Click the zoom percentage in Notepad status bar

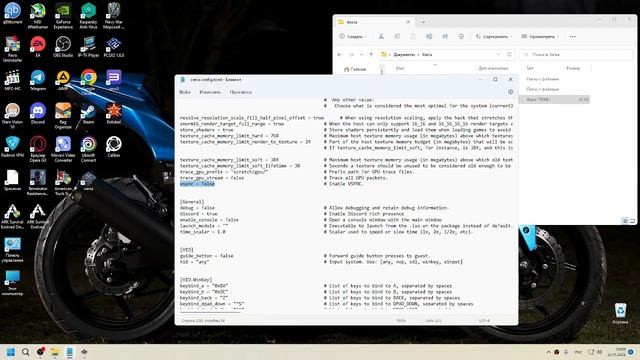coord(401,320)
